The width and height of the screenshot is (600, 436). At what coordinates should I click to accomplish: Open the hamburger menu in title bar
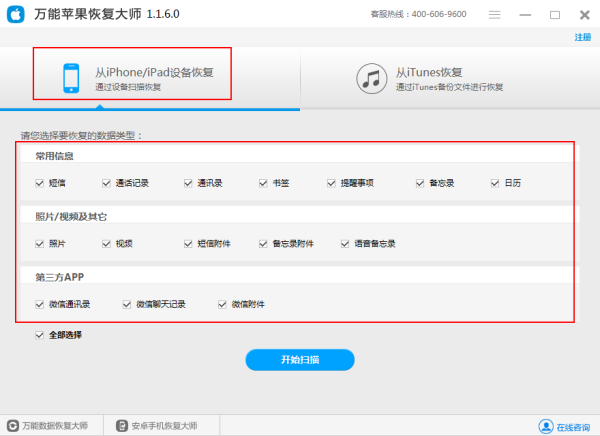click(x=494, y=15)
